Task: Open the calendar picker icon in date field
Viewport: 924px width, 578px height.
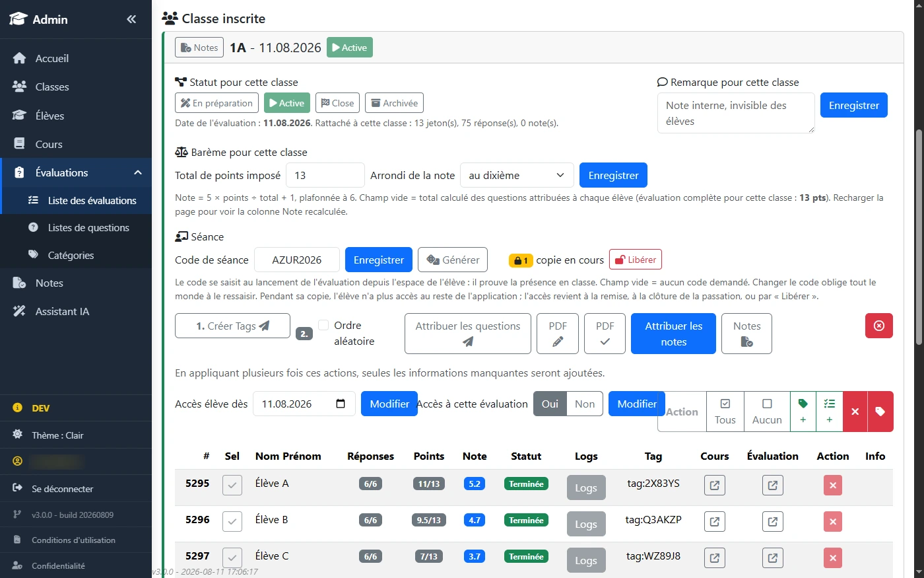Action: click(x=341, y=404)
